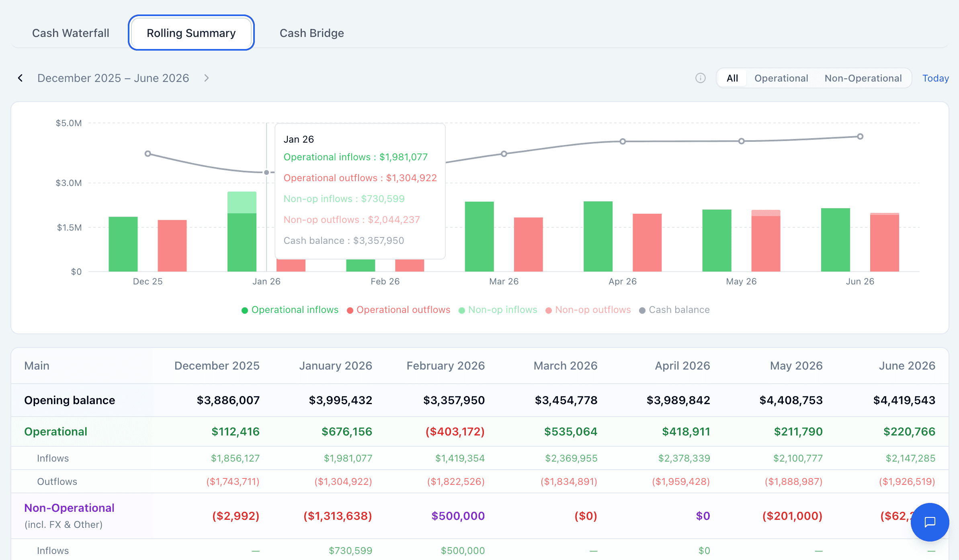Click Non-Operational inflows $730,599 in table
This screenshot has width=959, height=560.
350,551
